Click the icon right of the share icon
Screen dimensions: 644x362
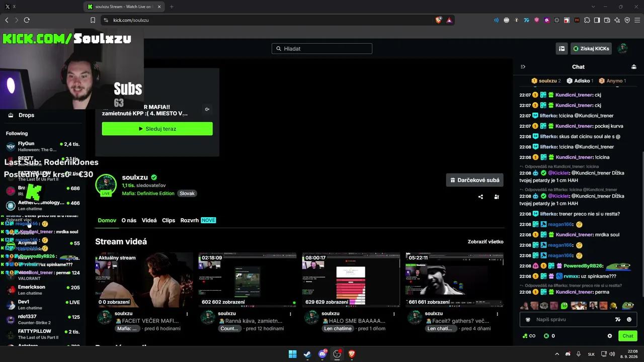(497, 197)
